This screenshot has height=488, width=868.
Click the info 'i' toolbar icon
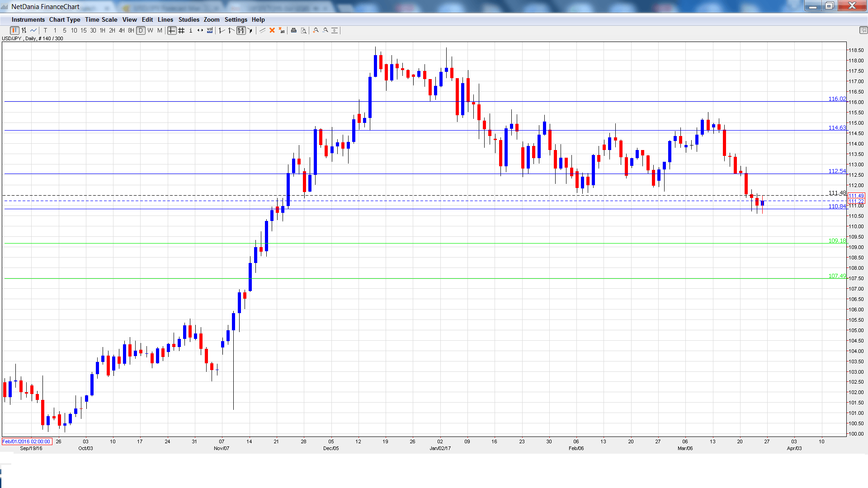191,30
